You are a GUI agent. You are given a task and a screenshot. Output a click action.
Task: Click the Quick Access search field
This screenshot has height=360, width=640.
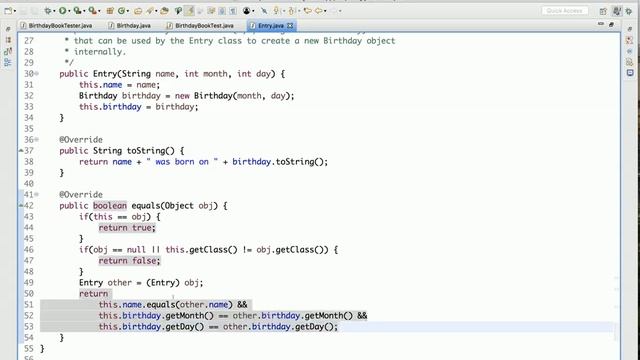565,11
